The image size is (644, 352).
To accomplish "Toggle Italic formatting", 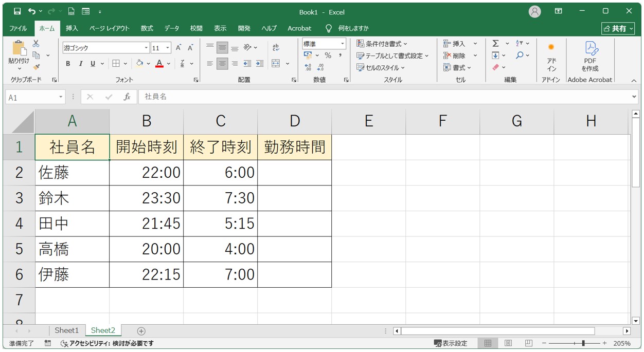I will (x=80, y=64).
